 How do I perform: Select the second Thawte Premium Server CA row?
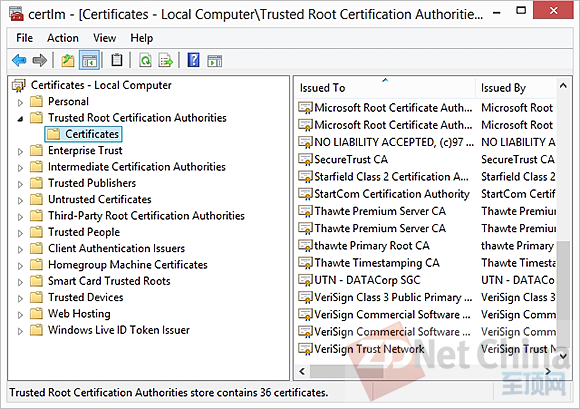(x=426, y=229)
